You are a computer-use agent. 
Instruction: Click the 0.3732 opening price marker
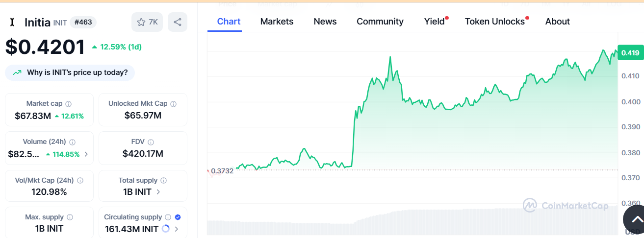(x=222, y=171)
